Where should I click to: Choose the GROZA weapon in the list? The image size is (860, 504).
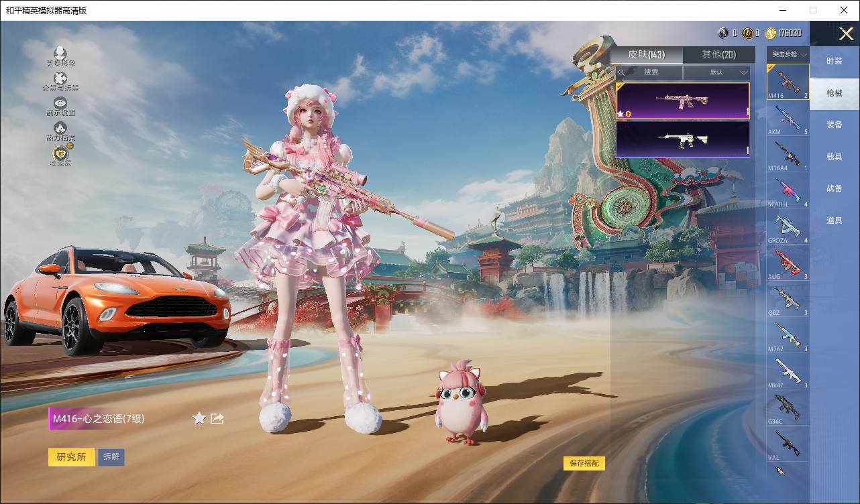click(788, 227)
